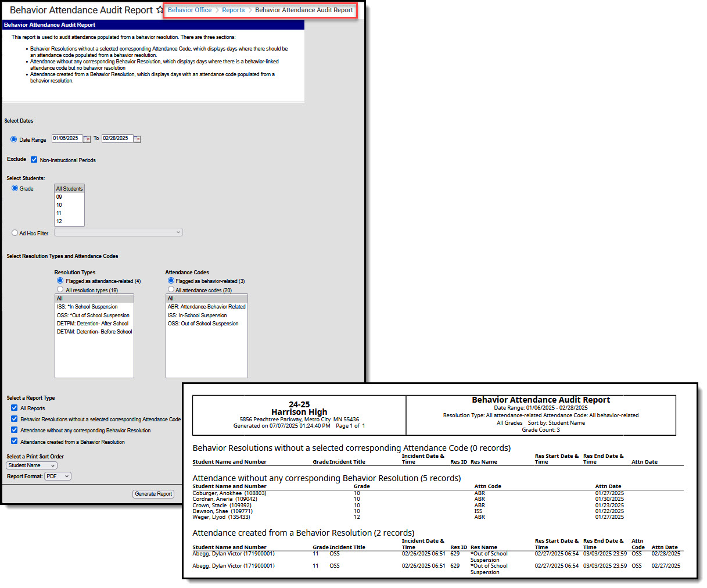Edit the start date field 01/06/2025
Screen dimensions: 707x588
(x=67, y=139)
